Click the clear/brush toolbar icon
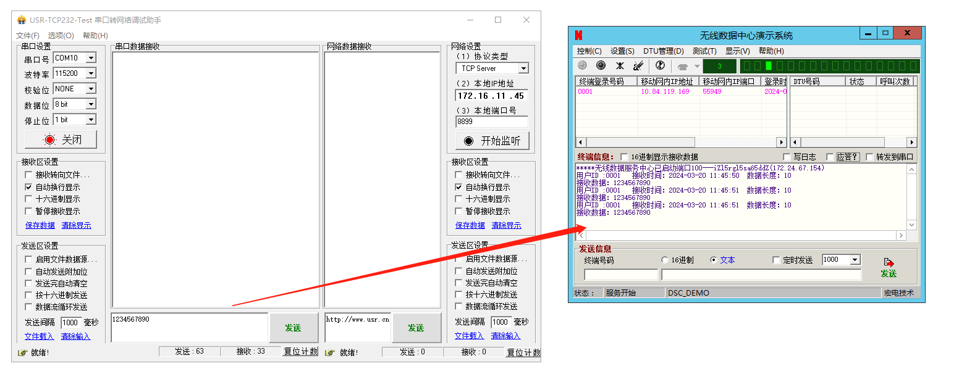980x366 pixels. 638,65
